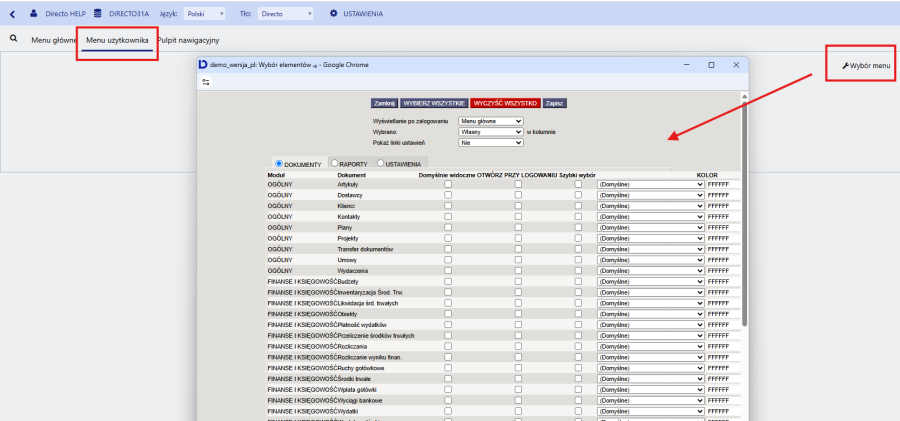Open the Tło dropdown set to Directo
This screenshot has height=421, width=900.
click(286, 14)
